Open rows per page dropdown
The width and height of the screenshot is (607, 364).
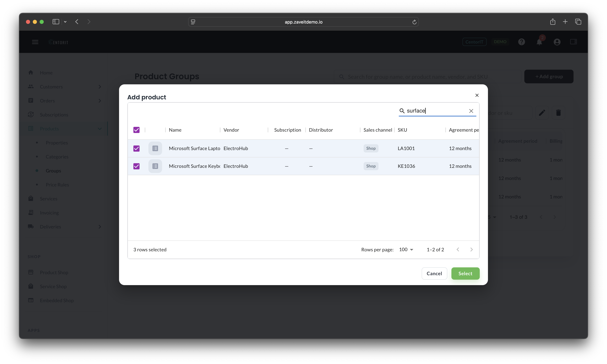pyautogui.click(x=406, y=249)
